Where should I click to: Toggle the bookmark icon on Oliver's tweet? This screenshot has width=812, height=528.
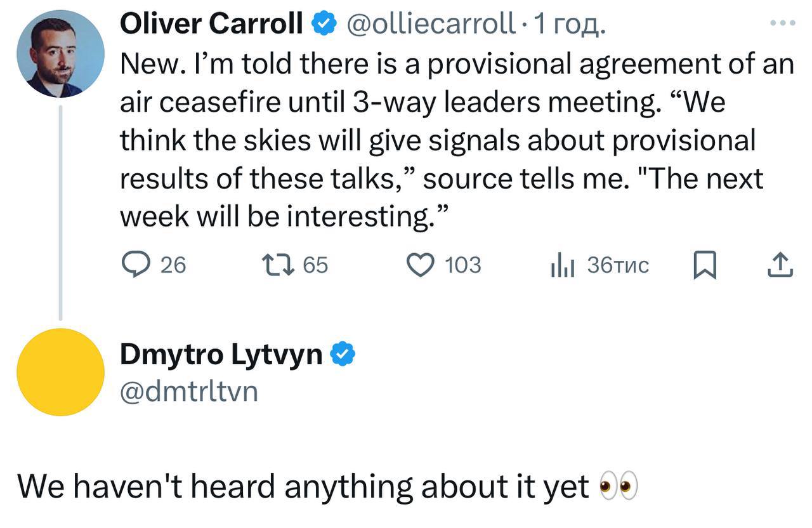tap(704, 265)
